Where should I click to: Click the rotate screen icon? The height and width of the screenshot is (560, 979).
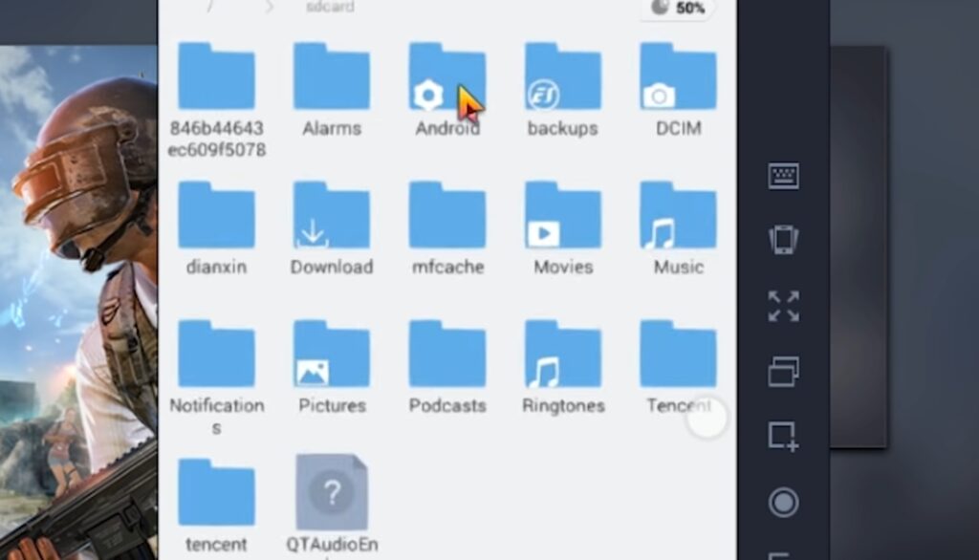pyautogui.click(x=783, y=240)
